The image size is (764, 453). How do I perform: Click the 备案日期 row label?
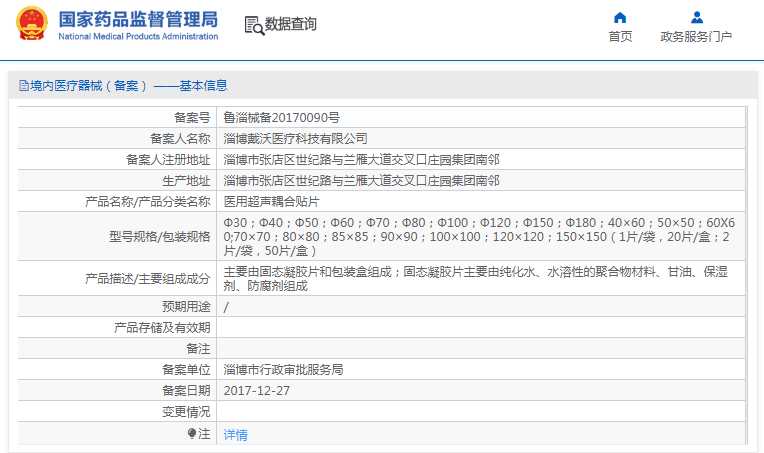click(x=186, y=391)
